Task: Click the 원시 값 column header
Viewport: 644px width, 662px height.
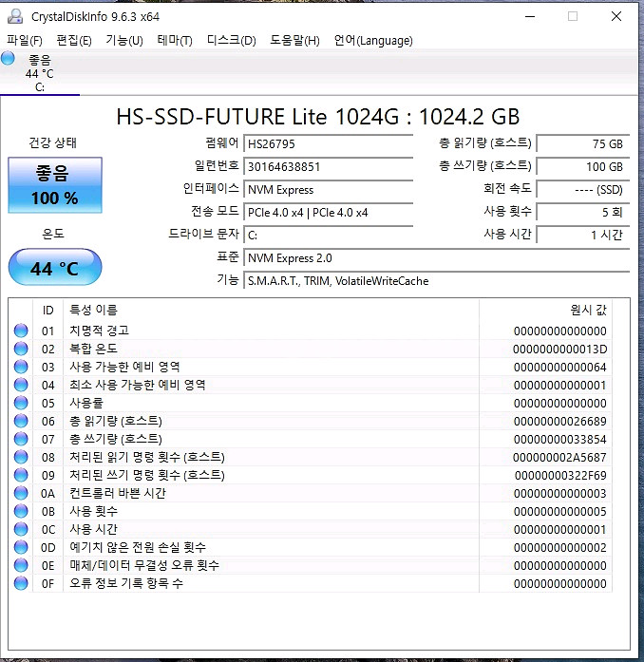Action: click(545, 311)
